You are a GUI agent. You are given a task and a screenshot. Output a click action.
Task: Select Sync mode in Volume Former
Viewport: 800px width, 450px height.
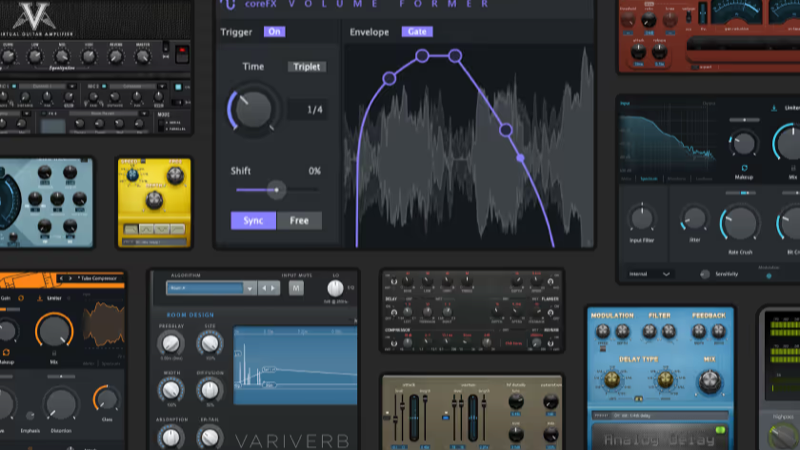(253, 220)
